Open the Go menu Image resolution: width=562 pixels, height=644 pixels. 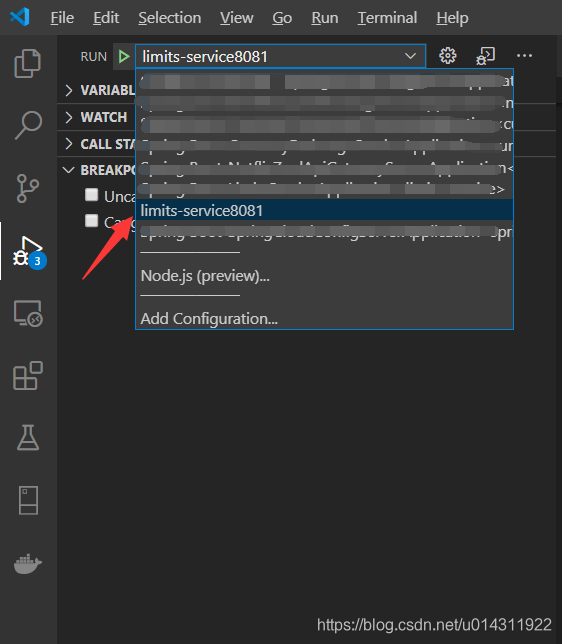point(282,18)
